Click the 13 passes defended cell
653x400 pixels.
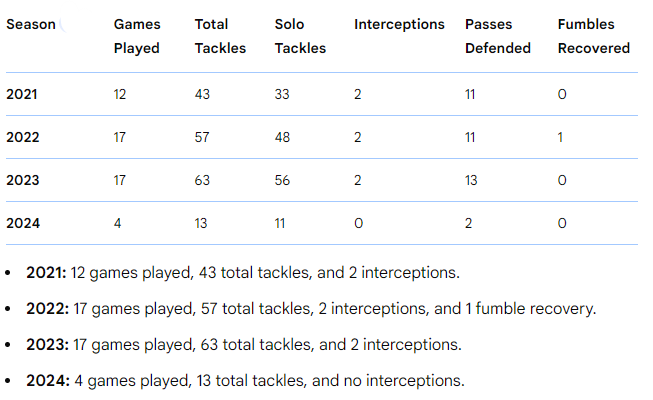473,180
